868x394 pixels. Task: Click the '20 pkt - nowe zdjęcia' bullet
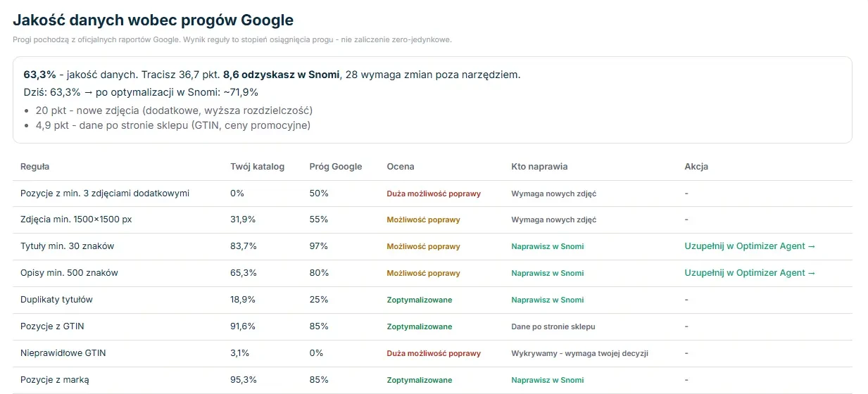click(174, 110)
